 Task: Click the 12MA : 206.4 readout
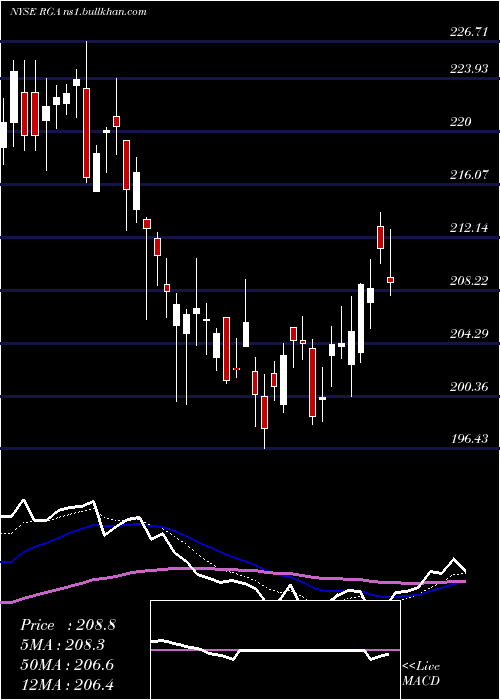[x=67, y=684]
